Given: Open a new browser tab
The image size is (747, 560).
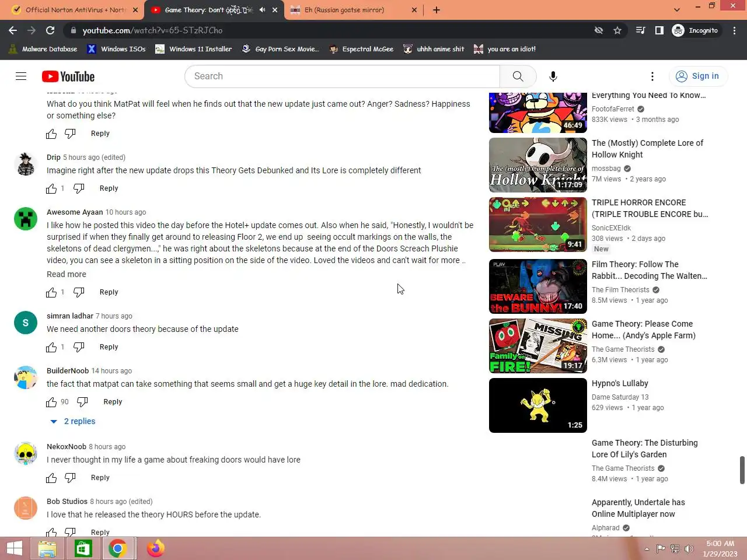Looking at the screenshot, I should pyautogui.click(x=437, y=10).
